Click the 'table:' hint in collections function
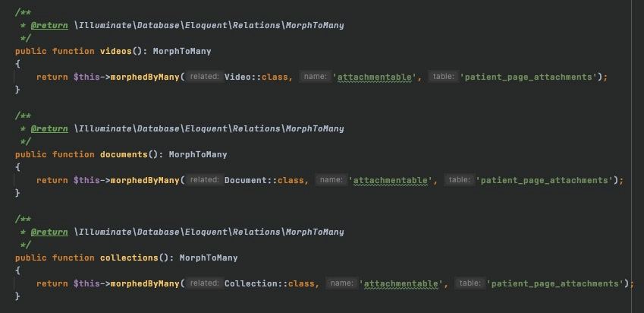Screen dimensions: 644x313 pyautogui.click(x=470, y=283)
